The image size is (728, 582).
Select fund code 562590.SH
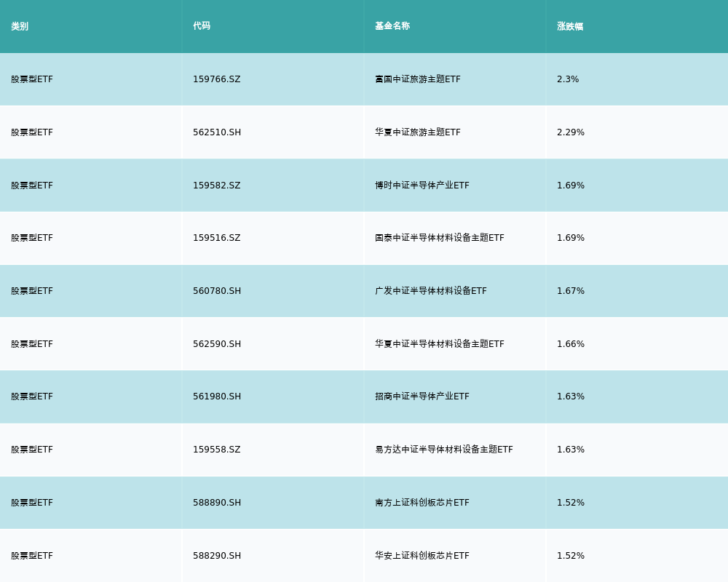click(x=217, y=344)
